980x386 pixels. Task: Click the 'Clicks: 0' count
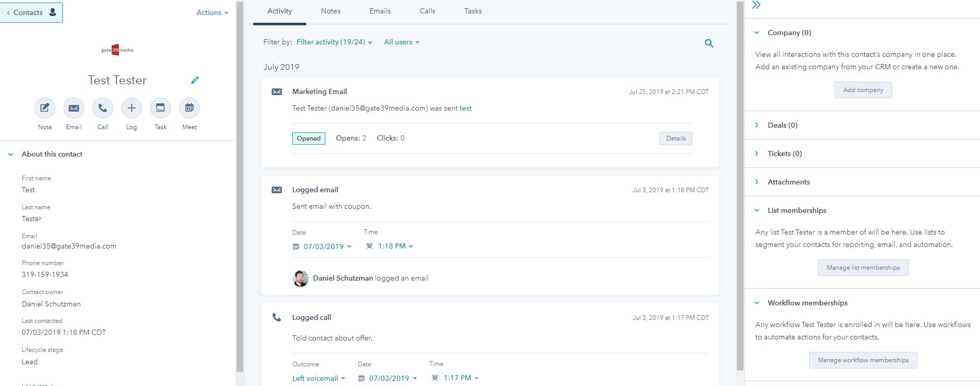coord(391,138)
